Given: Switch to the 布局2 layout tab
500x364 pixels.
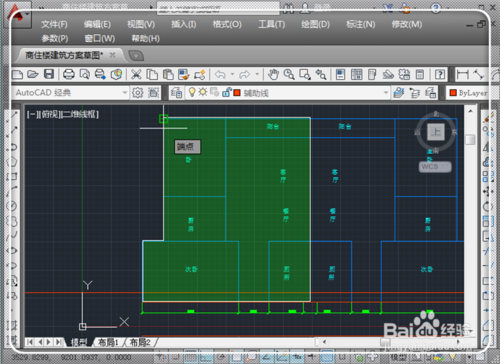Looking at the screenshot, I should (x=140, y=342).
